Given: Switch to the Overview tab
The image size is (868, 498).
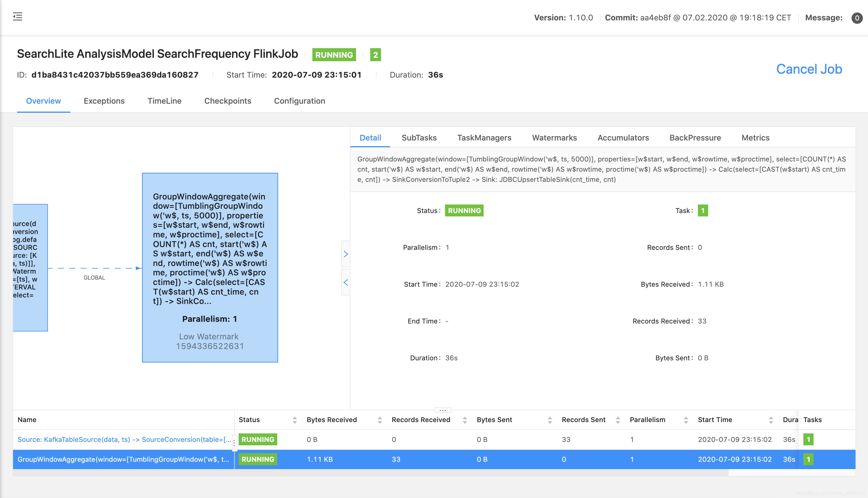Looking at the screenshot, I should point(43,101).
